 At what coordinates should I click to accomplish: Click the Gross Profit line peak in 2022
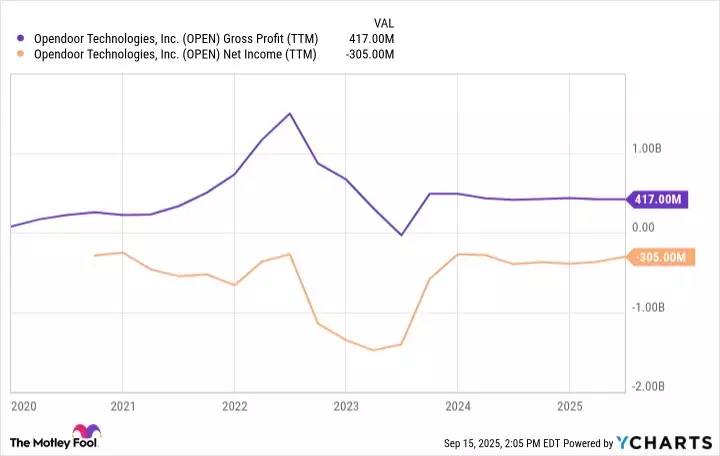coord(289,114)
